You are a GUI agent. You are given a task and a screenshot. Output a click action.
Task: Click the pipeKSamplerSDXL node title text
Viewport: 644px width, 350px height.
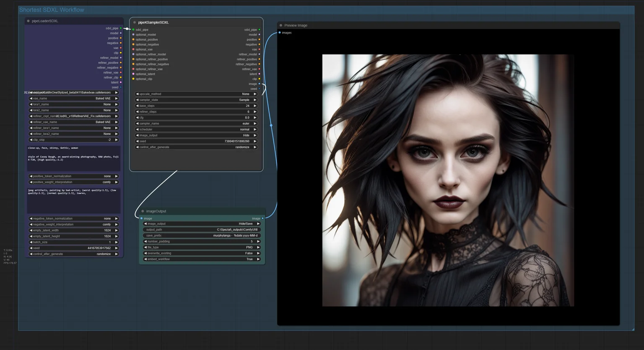(x=153, y=22)
